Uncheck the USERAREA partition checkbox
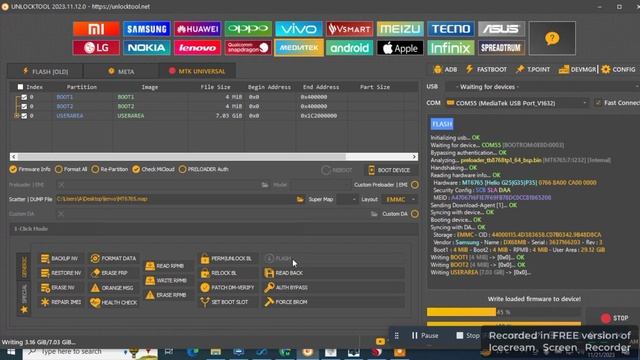This screenshot has width=640, height=360. [x=24, y=116]
